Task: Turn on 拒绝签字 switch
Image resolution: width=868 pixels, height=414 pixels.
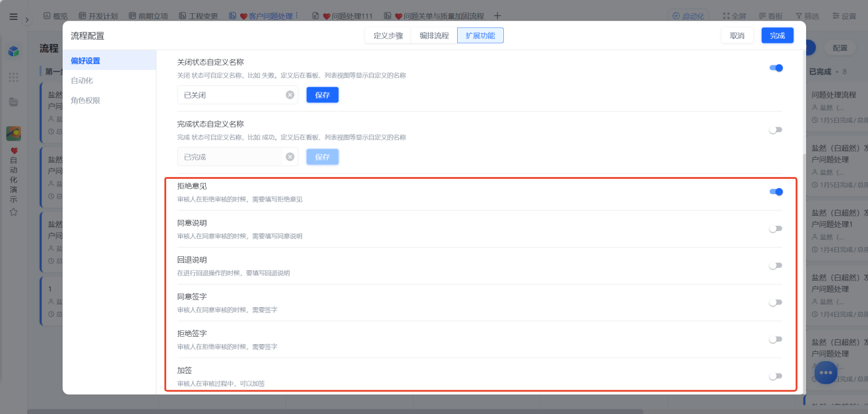Action: tap(776, 340)
